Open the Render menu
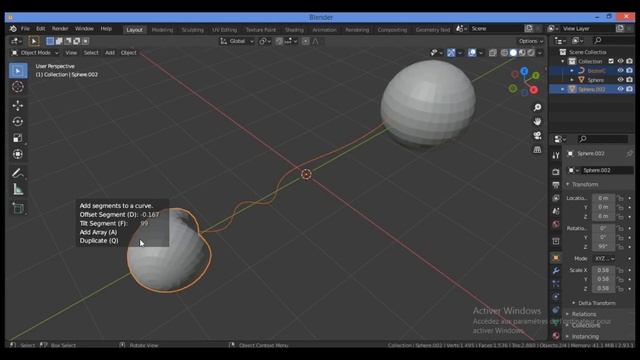640x360 pixels. (x=60, y=29)
